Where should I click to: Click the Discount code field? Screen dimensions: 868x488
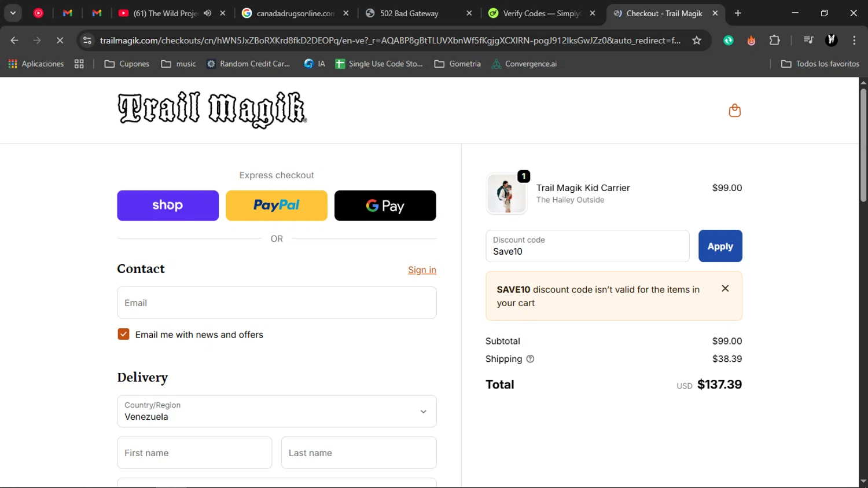[587, 246]
